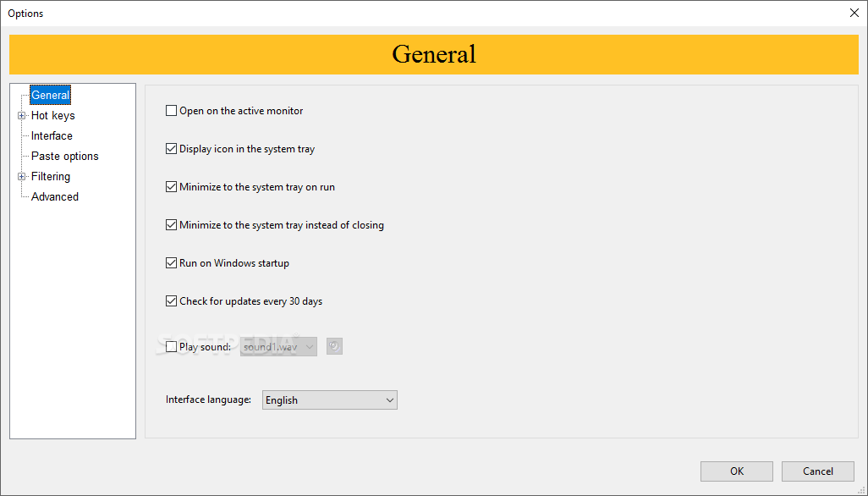Close the Options dialog window

(x=854, y=13)
